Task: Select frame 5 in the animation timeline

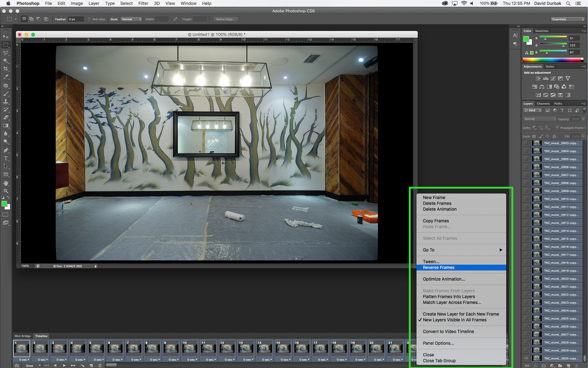Action: (96, 348)
